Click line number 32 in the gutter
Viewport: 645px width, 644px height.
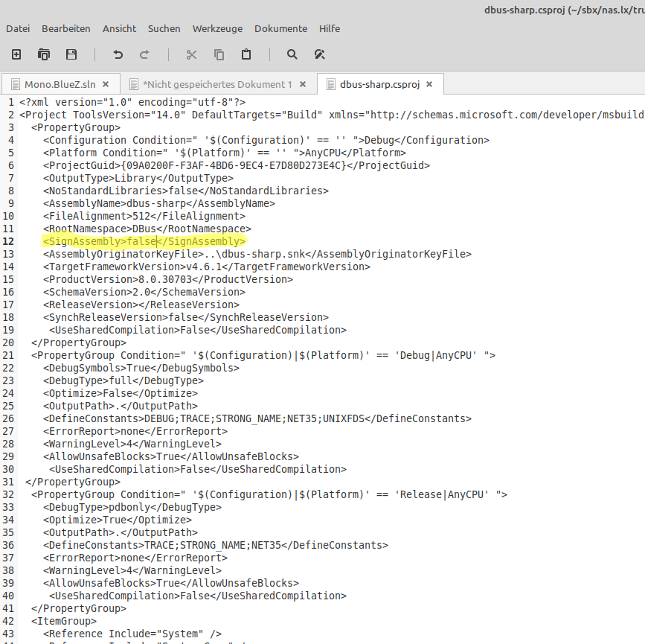coord(8,494)
